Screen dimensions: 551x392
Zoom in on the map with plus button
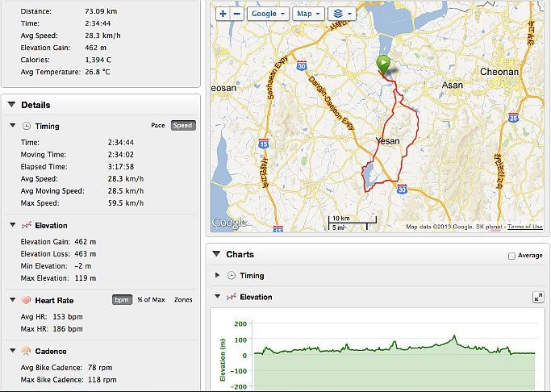click(223, 14)
